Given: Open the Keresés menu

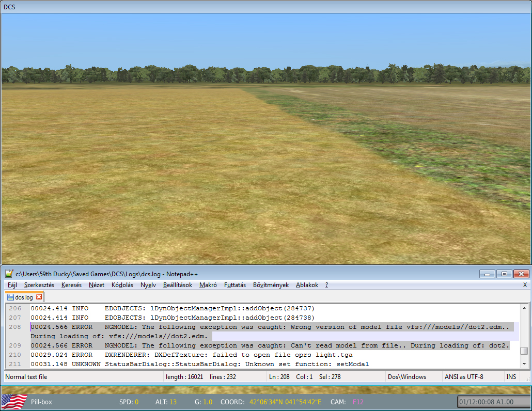Looking at the screenshot, I should (71, 285).
